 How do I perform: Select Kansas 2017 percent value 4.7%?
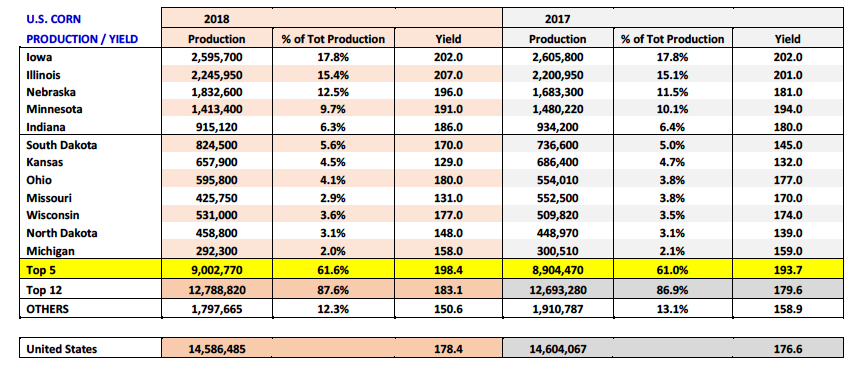673,162
